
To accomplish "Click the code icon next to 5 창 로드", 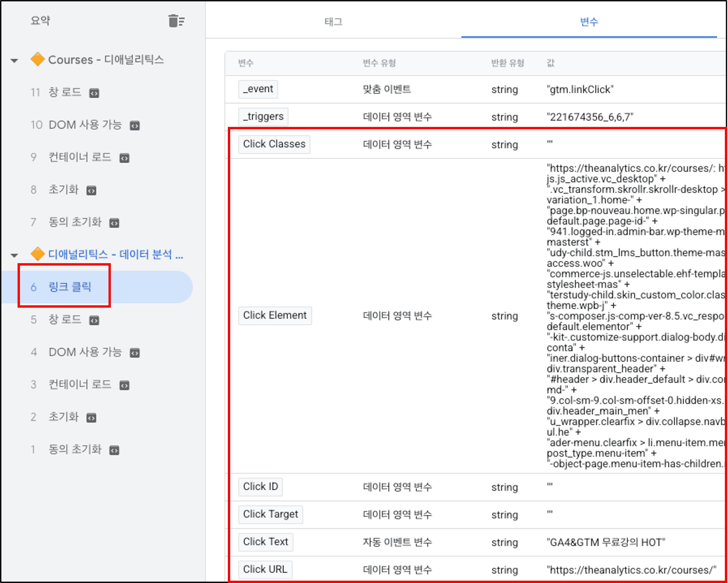I will 94,320.
